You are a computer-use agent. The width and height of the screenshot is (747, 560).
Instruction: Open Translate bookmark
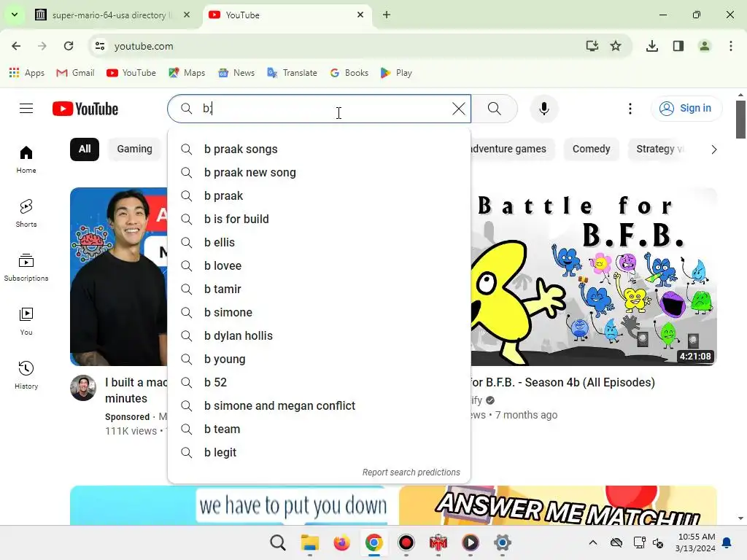[292, 73]
